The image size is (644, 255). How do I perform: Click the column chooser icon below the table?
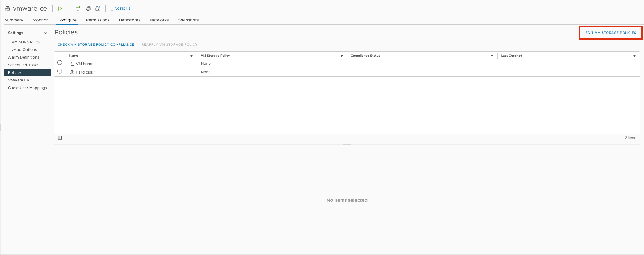[x=60, y=138]
